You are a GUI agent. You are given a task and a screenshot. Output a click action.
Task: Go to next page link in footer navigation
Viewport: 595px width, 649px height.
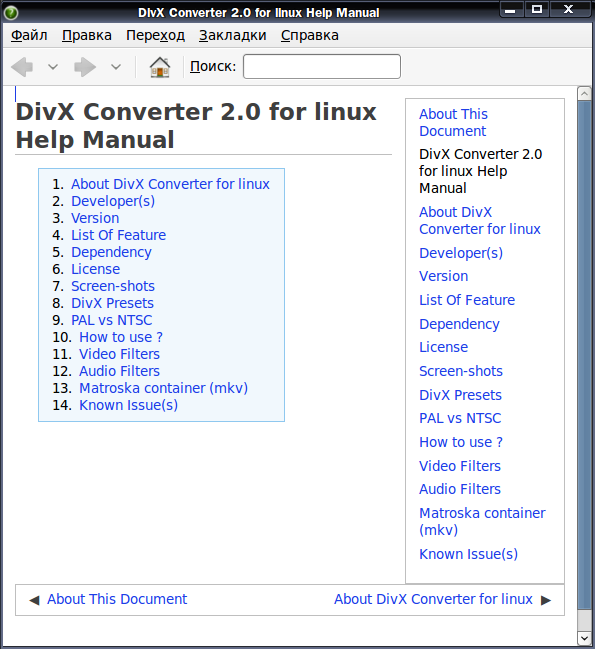(433, 599)
